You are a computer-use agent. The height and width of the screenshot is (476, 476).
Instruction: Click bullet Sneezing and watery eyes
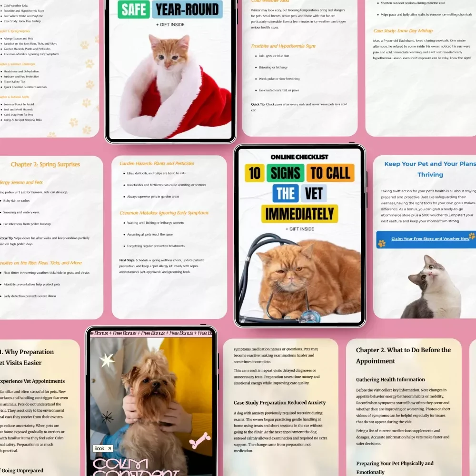pyautogui.click(x=21, y=212)
